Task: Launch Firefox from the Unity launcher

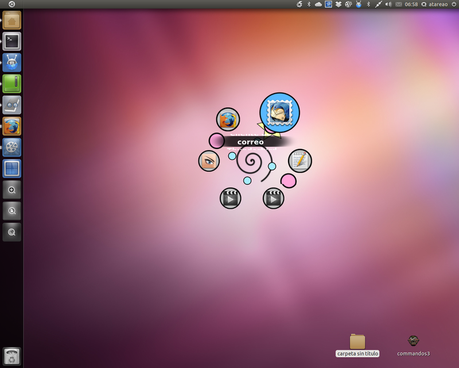Action: pyautogui.click(x=12, y=126)
